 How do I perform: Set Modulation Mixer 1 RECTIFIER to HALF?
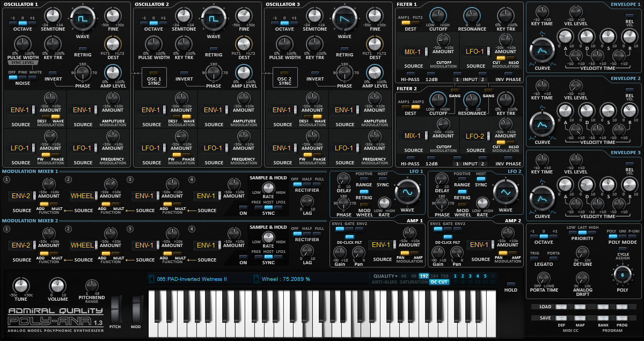(x=308, y=184)
